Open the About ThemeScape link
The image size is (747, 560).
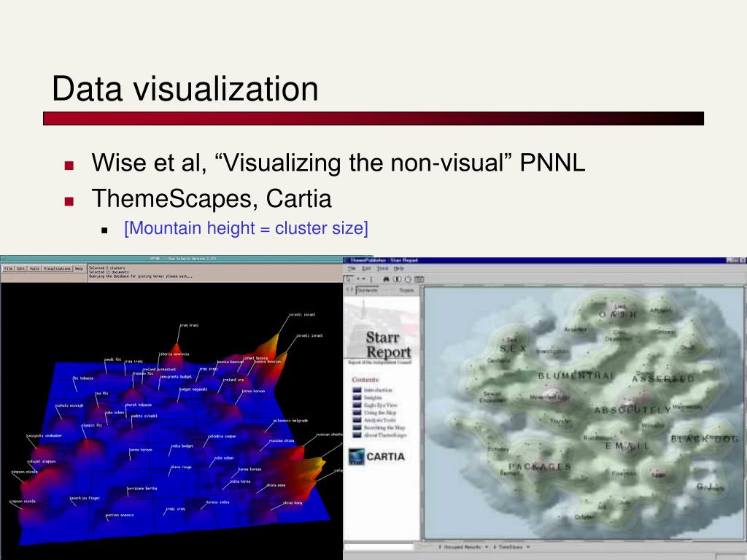tap(385, 435)
